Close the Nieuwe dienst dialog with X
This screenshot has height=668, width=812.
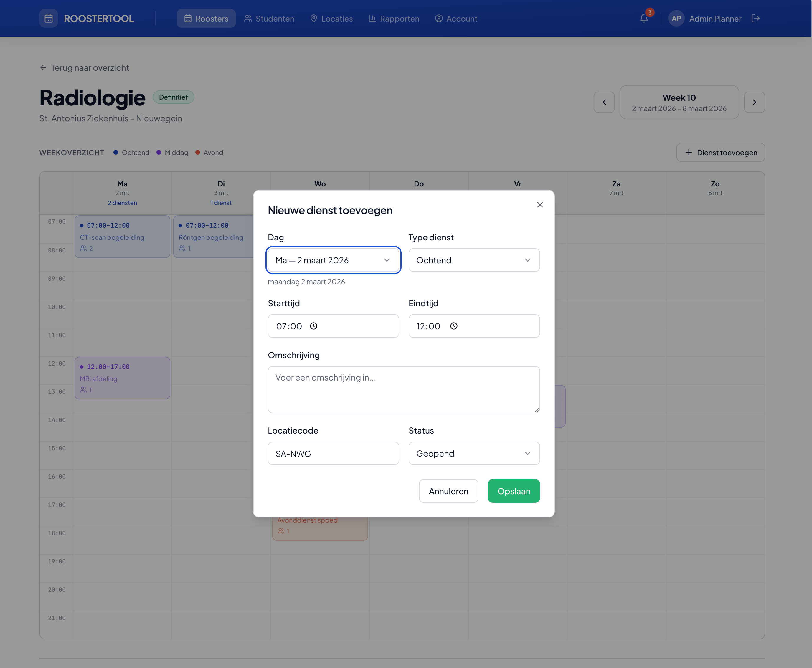click(x=539, y=205)
